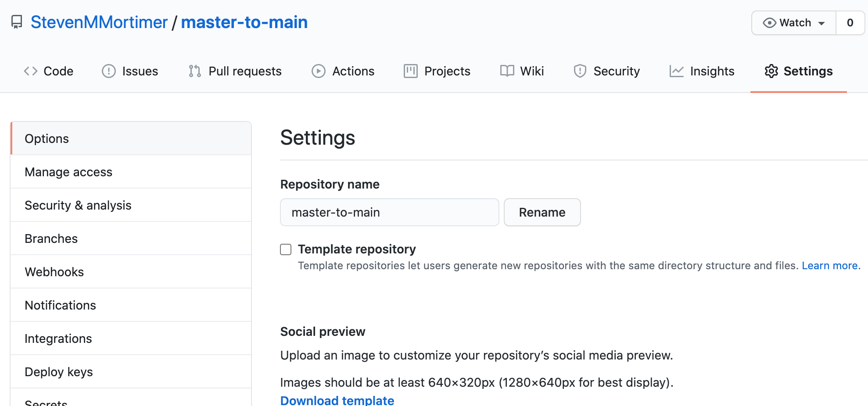Follow the Learn more link
Image resolution: width=868 pixels, height=406 pixels.
(830, 266)
